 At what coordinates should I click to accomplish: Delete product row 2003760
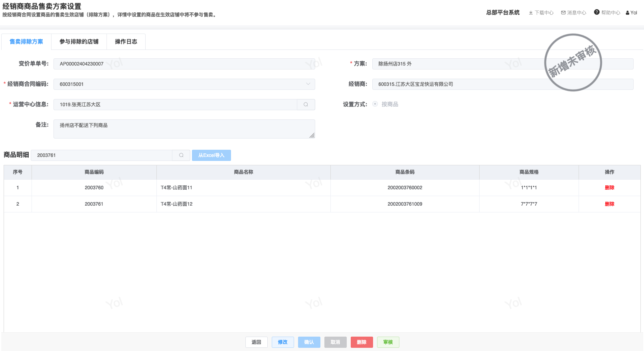click(609, 188)
